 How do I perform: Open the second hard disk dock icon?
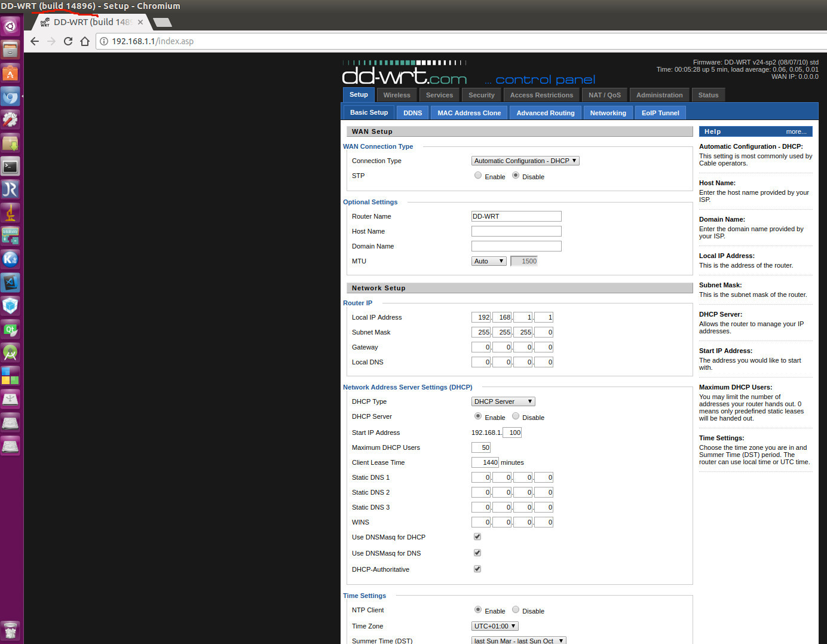coord(10,446)
